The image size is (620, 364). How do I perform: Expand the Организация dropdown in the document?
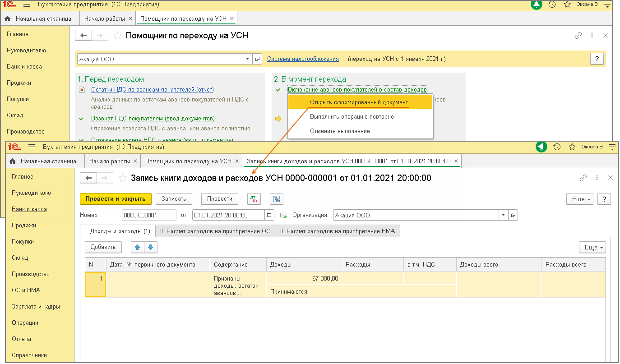(503, 215)
